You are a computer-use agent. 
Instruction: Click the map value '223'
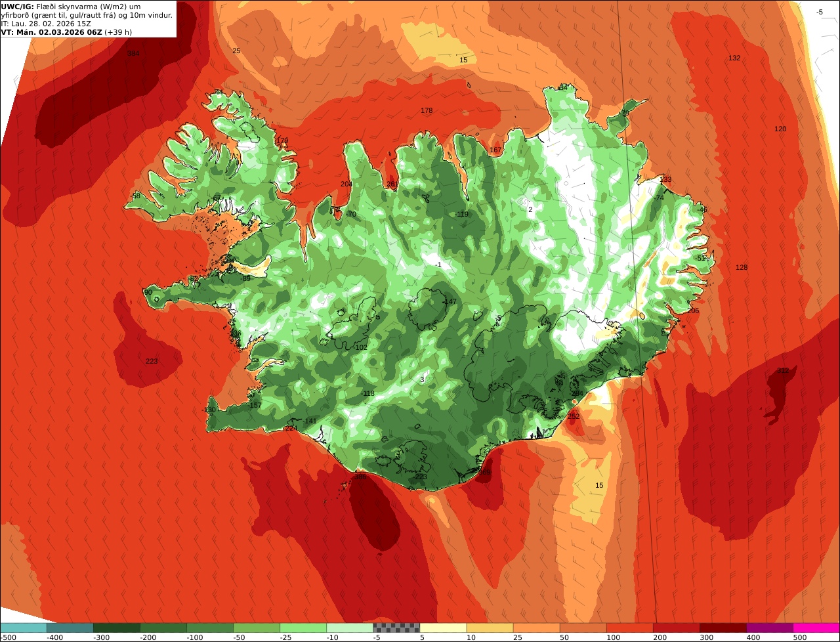(x=152, y=361)
